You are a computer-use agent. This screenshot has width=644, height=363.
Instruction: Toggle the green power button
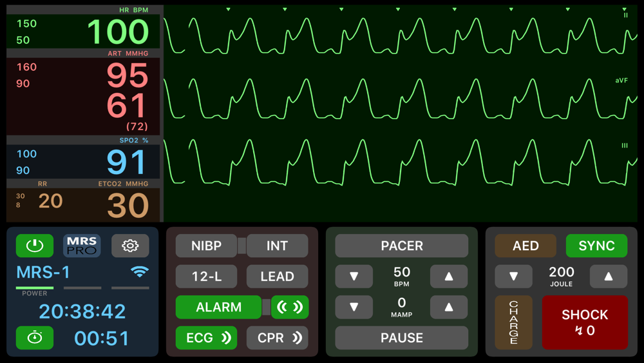[35, 246]
